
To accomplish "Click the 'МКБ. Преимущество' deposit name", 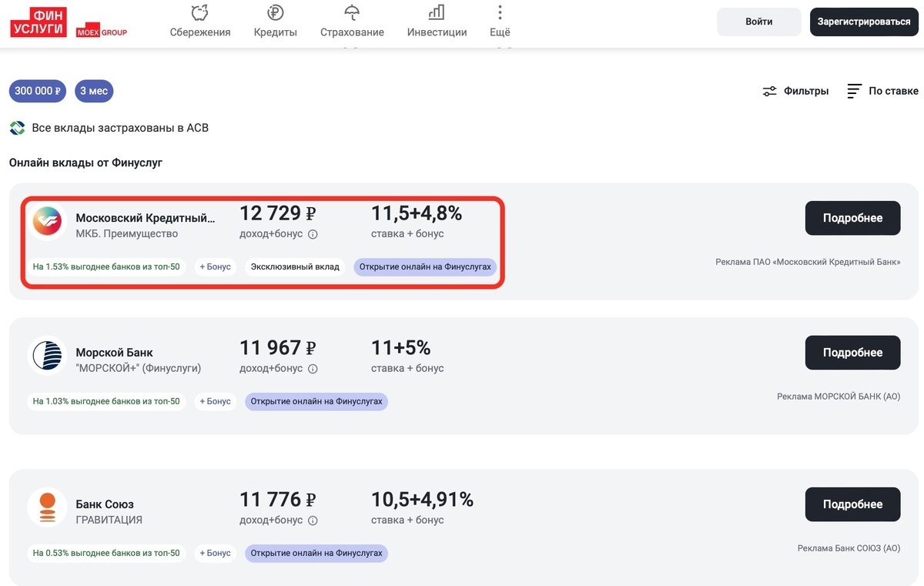I will point(126,234).
